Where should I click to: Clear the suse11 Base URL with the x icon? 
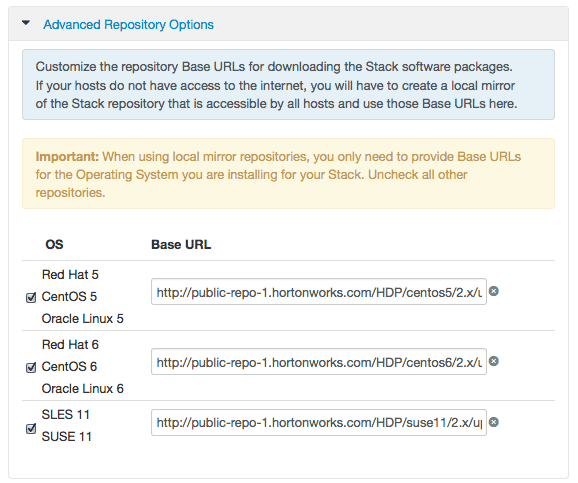(494, 422)
